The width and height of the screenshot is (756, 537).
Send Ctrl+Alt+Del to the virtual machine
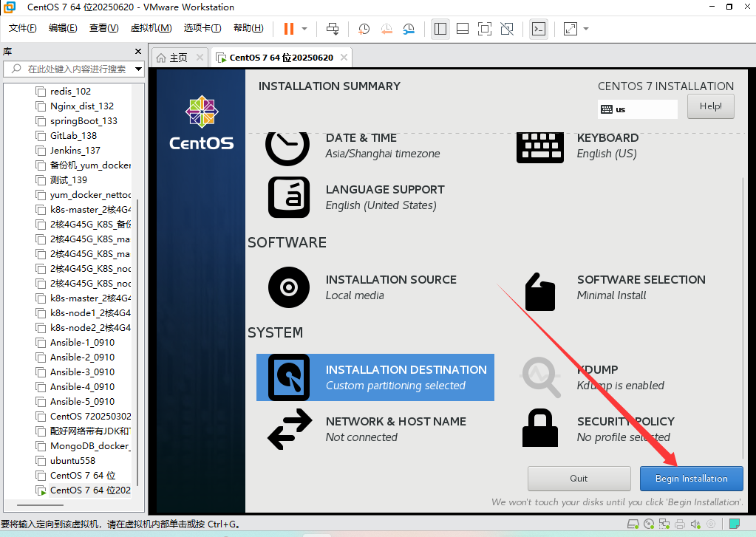pyautogui.click(x=332, y=29)
